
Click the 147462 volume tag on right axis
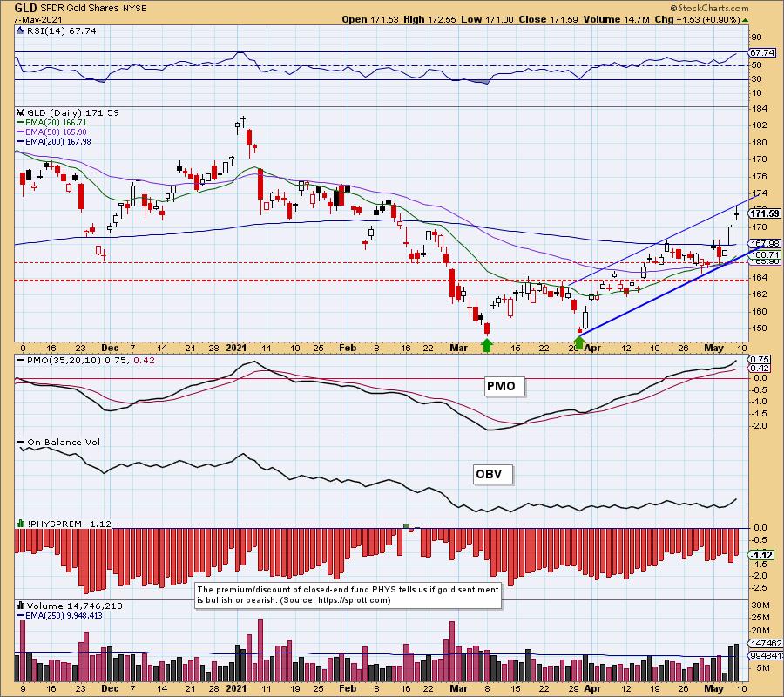(x=766, y=644)
